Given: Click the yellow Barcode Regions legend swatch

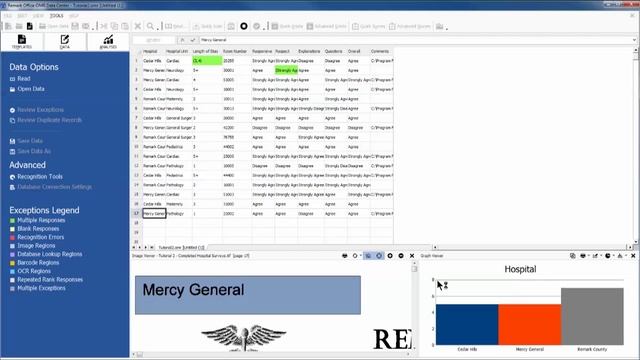Looking at the screenshot, I should pyautogui.click(x=12, y=263).
